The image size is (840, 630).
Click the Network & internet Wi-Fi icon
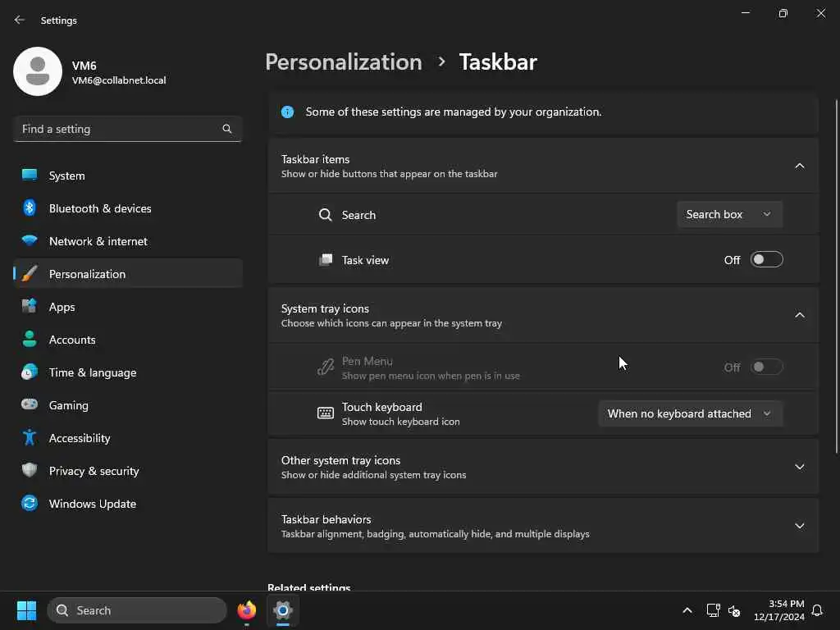tap(30, 241)
